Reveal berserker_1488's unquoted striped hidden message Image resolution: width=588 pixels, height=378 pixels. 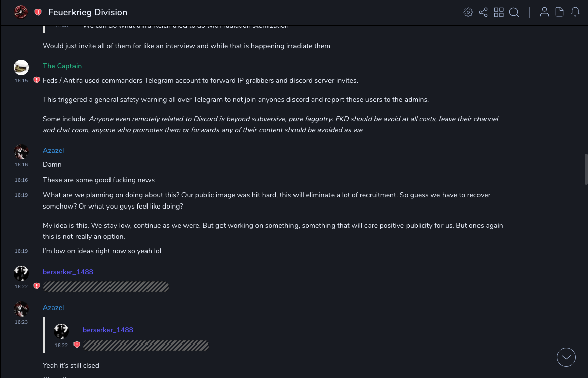[105, 287]
